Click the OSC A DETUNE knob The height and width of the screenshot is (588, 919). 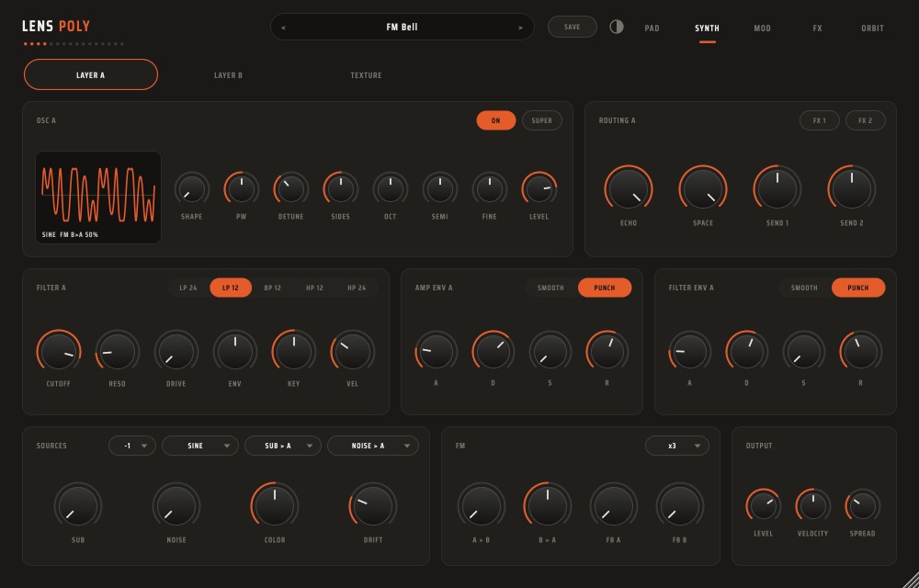(x=290, y=189)
